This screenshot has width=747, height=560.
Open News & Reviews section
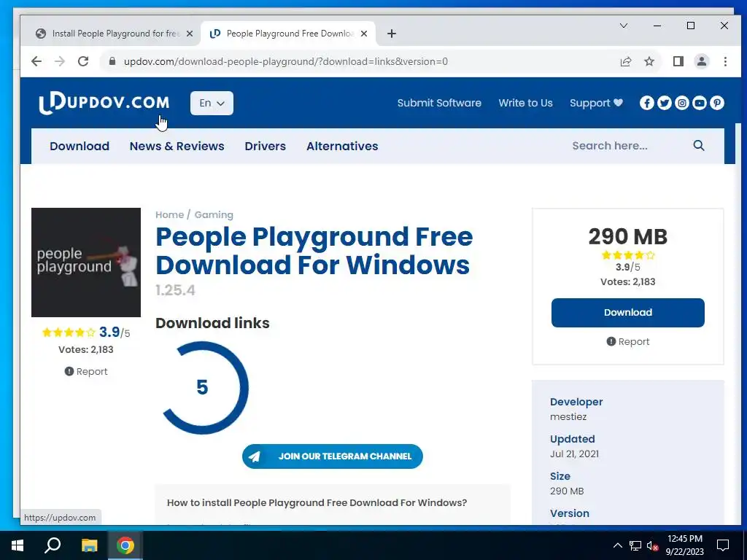[x=177, y=146]
